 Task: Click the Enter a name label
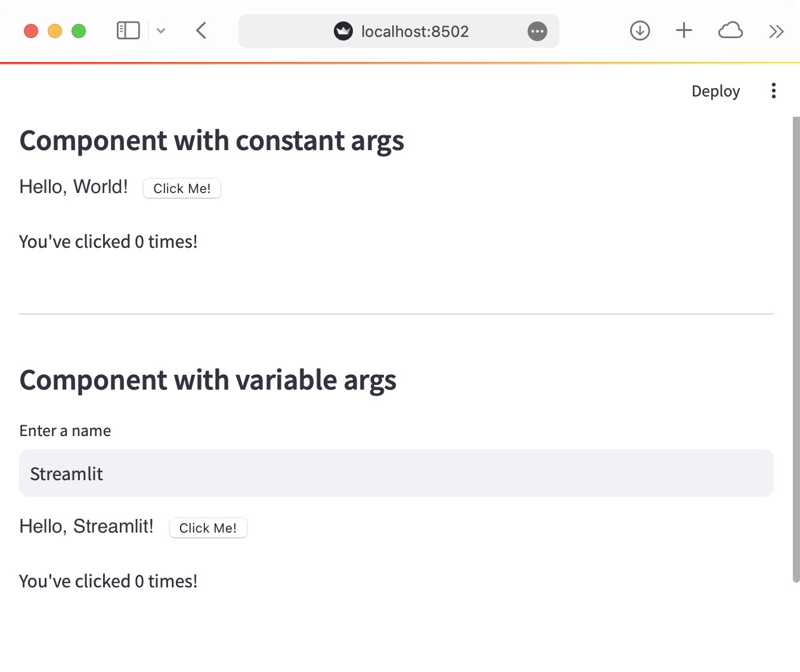(65, 431)
